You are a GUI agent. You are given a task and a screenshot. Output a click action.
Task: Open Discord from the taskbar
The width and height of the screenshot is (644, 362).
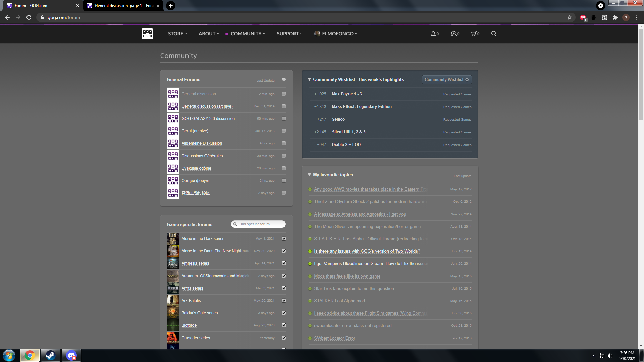click(x=71, y=355)
